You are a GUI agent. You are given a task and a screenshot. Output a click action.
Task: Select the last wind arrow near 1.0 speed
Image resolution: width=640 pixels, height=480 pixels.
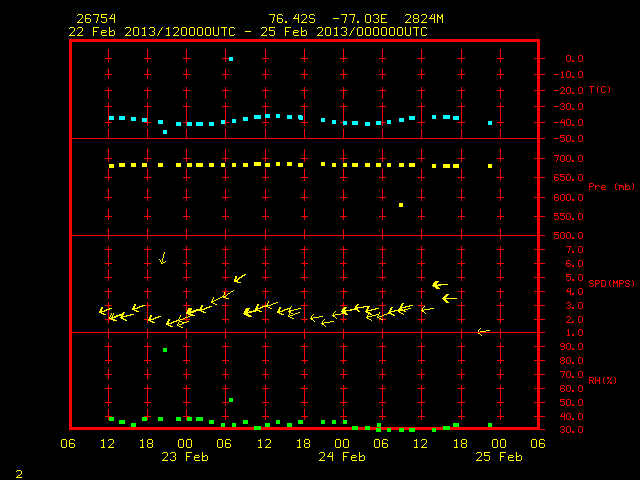pos(484,331)
